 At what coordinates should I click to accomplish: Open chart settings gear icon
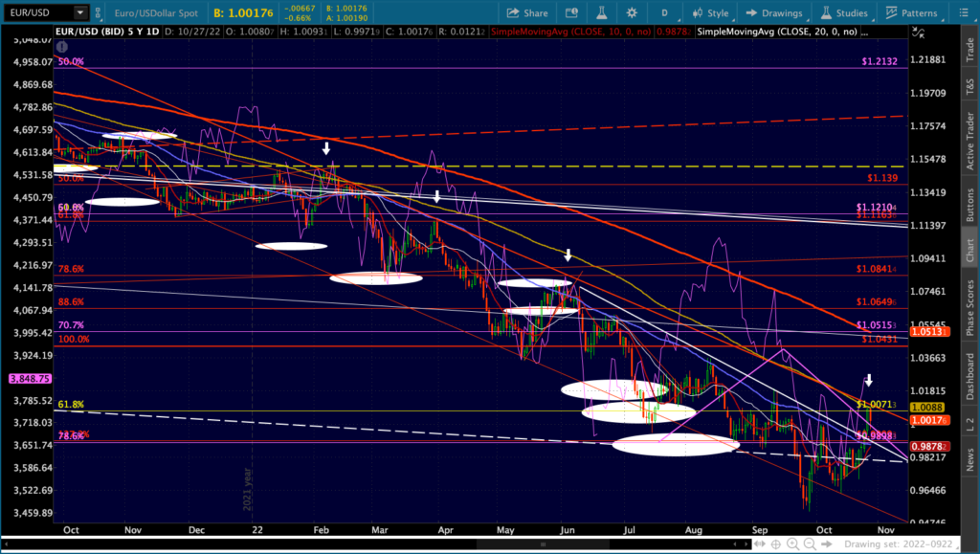[x=632, y=12]
